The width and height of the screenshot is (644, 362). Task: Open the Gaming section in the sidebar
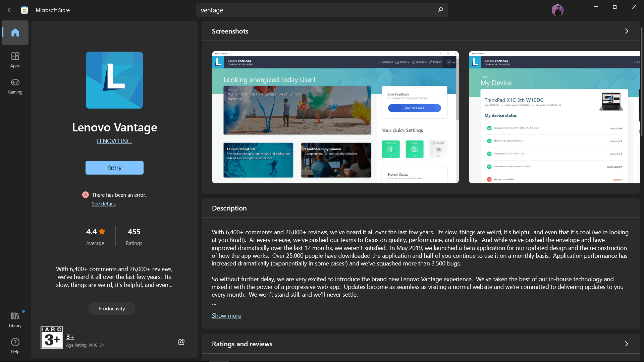coord(15,86)
